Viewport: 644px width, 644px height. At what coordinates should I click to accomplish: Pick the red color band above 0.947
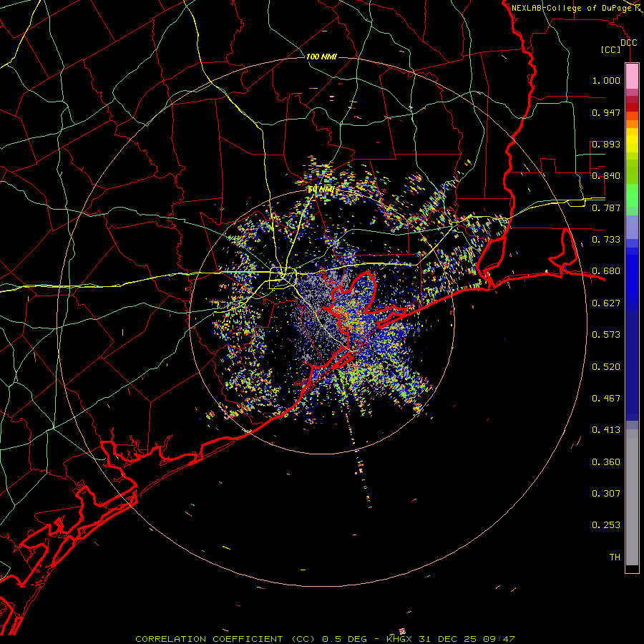point(632,107)
